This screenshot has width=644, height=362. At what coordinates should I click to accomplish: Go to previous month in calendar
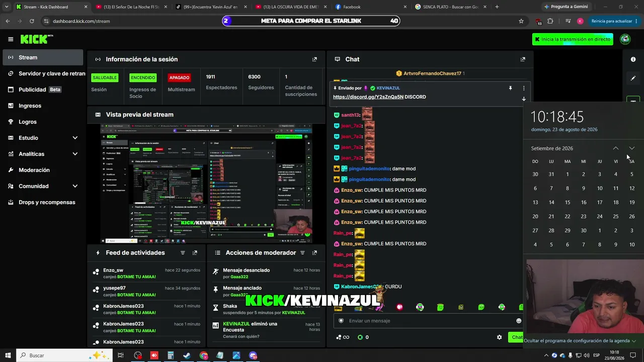[616, 148]
